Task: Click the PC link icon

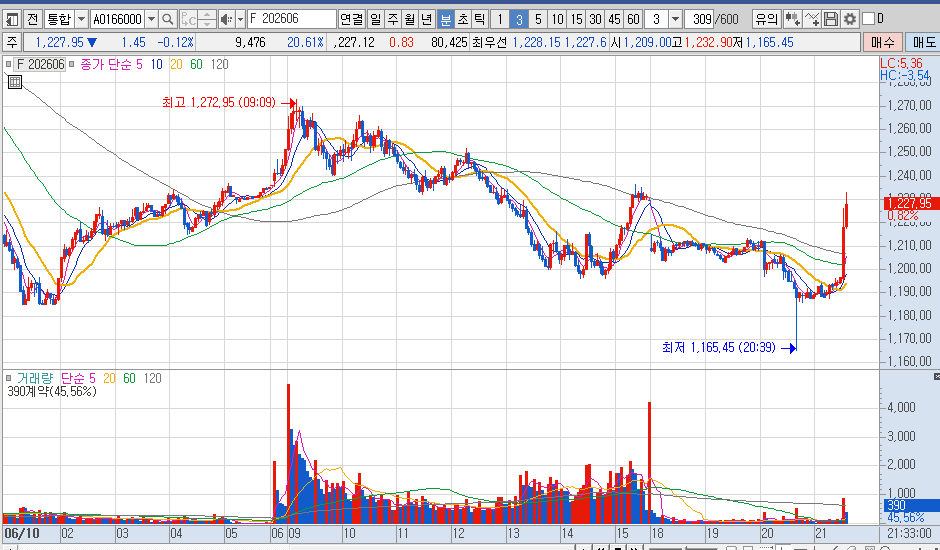Action: [188, 19]
